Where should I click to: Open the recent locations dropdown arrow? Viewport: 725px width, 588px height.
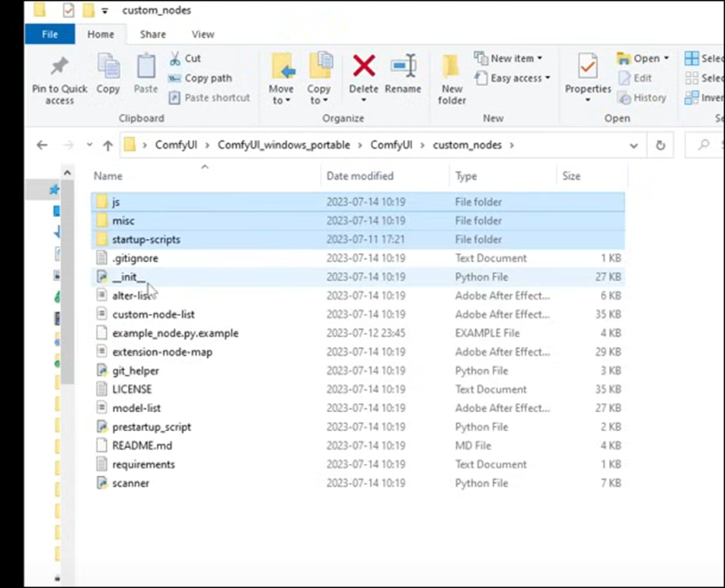coord(89,145)
